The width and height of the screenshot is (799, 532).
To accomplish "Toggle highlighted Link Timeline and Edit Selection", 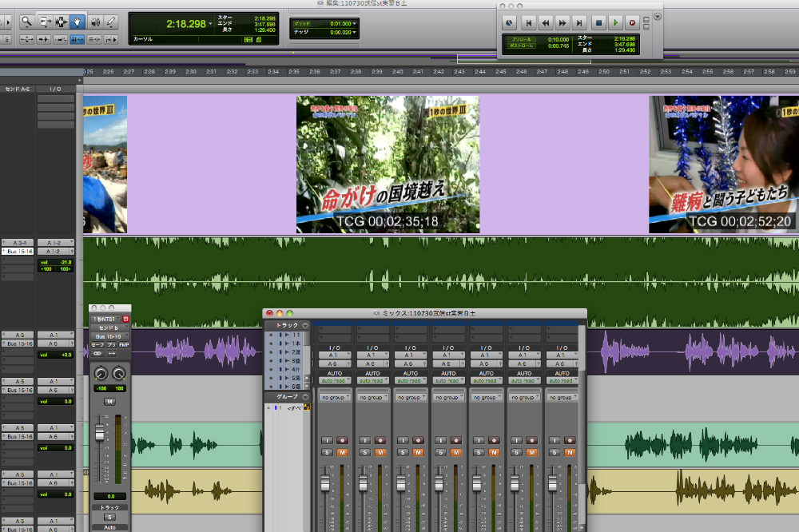I will point(77,39).
